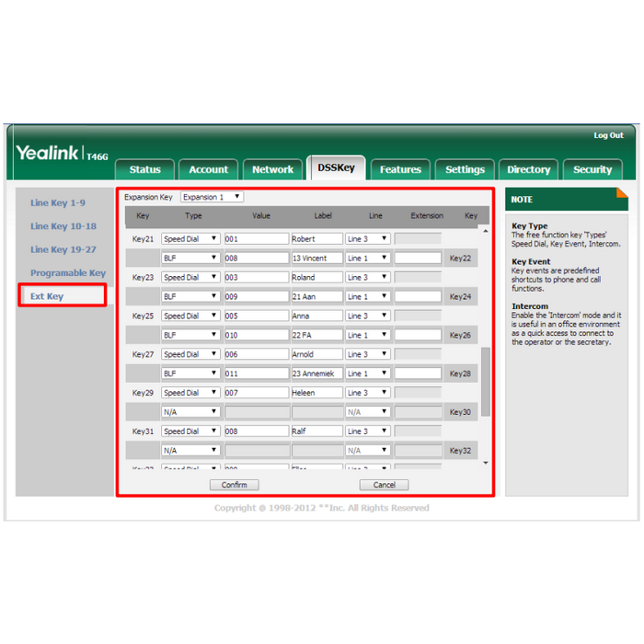Open Programable Key in the sidebar
Image resolution: width=644 pixels, height=644 pixels.
67,273
